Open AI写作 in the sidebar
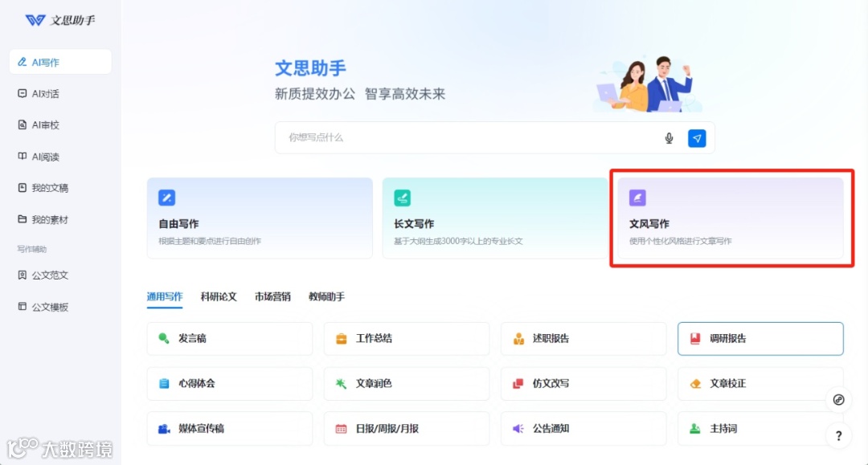The height and width of the screenshot is (465, 868). [60, 62]
